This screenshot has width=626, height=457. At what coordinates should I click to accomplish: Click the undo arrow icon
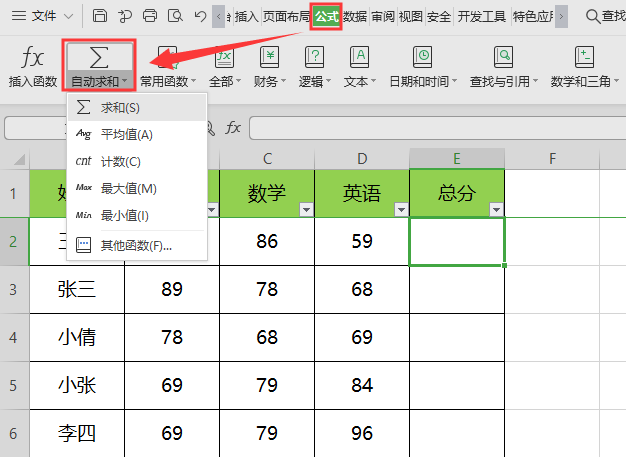coord(200,16)
